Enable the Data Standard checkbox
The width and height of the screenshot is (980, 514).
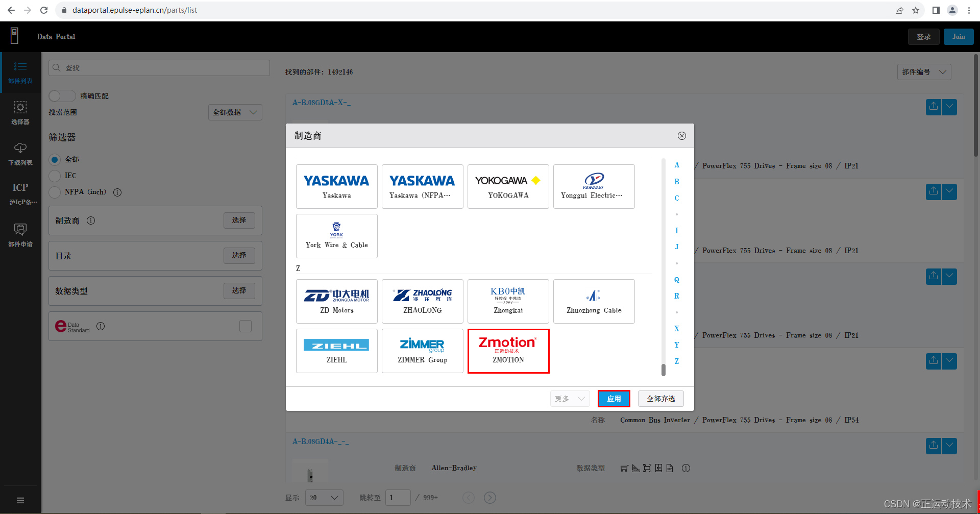(246, 326)
